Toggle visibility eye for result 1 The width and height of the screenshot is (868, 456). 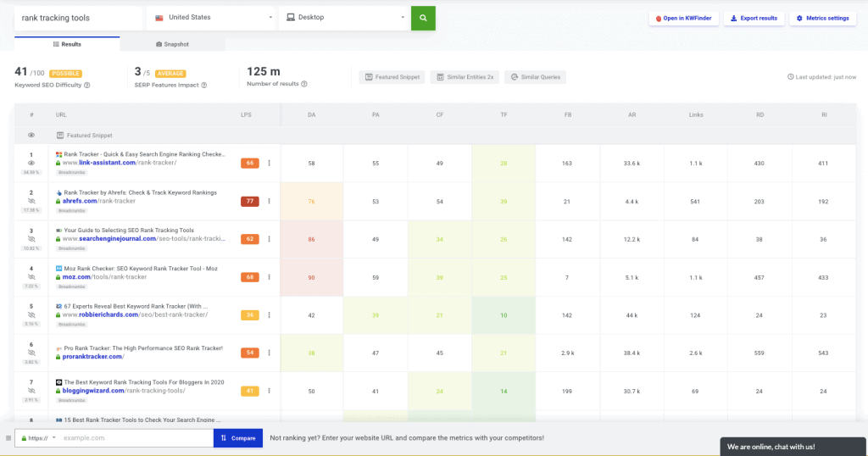click(x=31, y=164)
